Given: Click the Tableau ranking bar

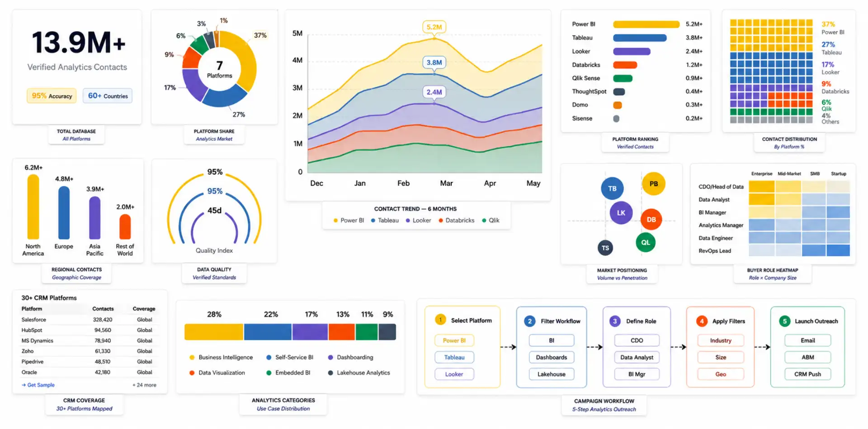Looking at the screenshot, I should (x=640, y=38).
